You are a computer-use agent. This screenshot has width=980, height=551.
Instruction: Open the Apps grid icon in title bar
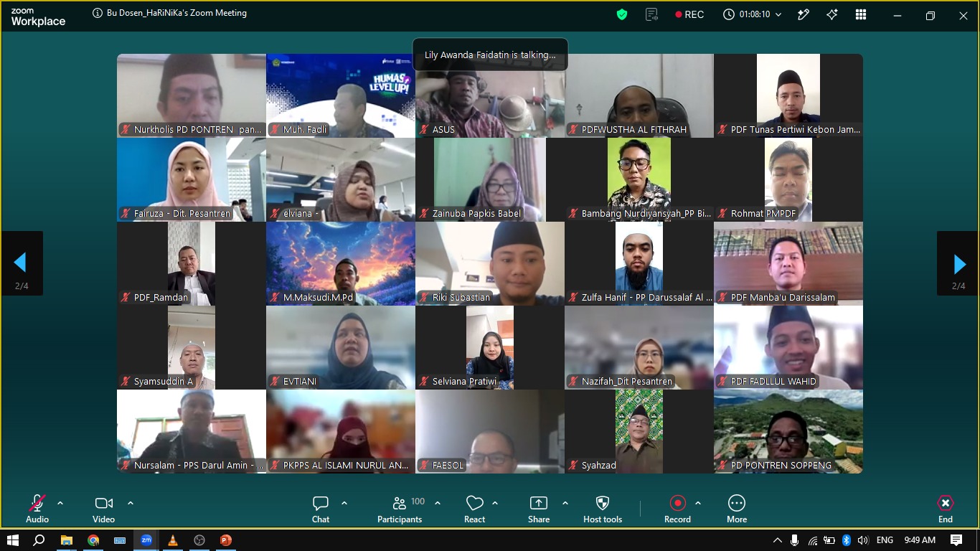pyautogui.click(x=861, y=14)
